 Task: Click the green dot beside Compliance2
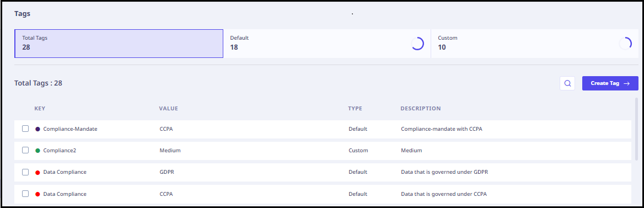click(38, 151)
